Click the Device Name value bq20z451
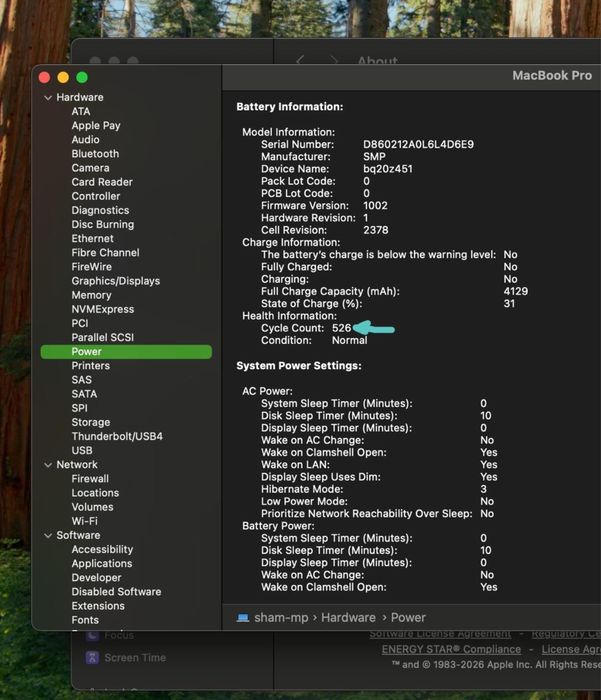The image size is (601, 700). pos(388,169)
